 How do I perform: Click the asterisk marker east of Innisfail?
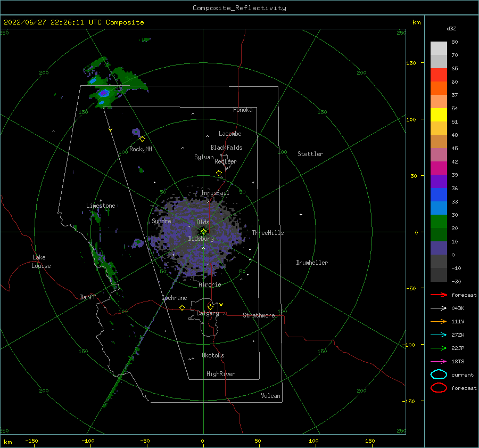(253, 183)
